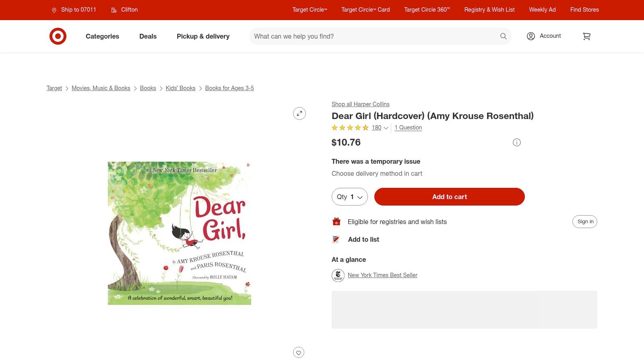The width and height of the screenshot is (644, 362).
Task: Click the 180 ratings link
Action: (376, 128)
